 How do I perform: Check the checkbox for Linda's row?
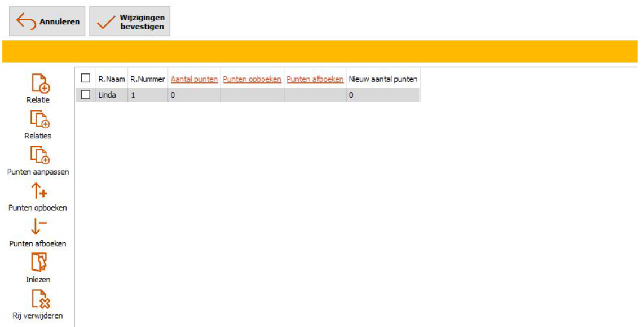[86, 95]
